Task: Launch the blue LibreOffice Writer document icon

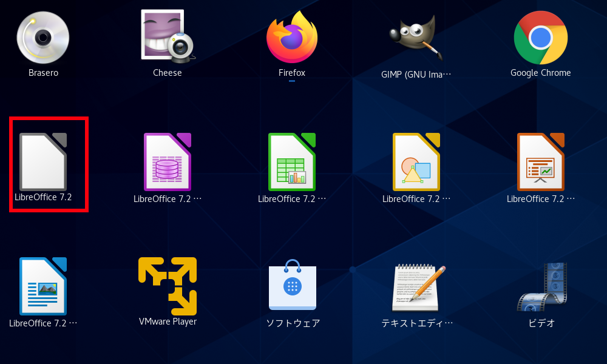Action: click(43, 285)
